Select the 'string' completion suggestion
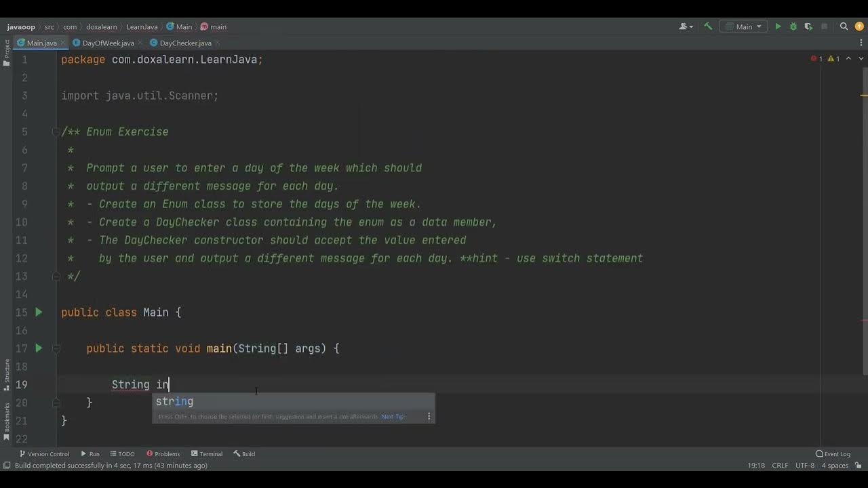 pos(293,401)
